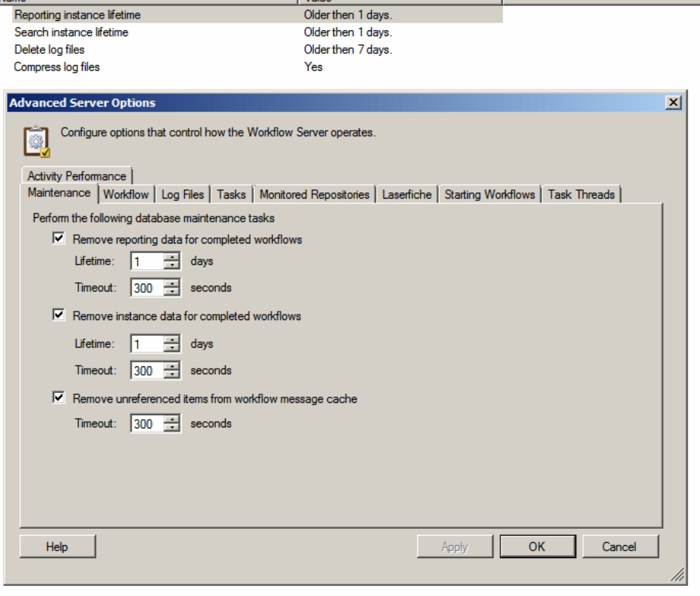Uncheck Remove unreferenced items from message cache

[x=59, y=399]
